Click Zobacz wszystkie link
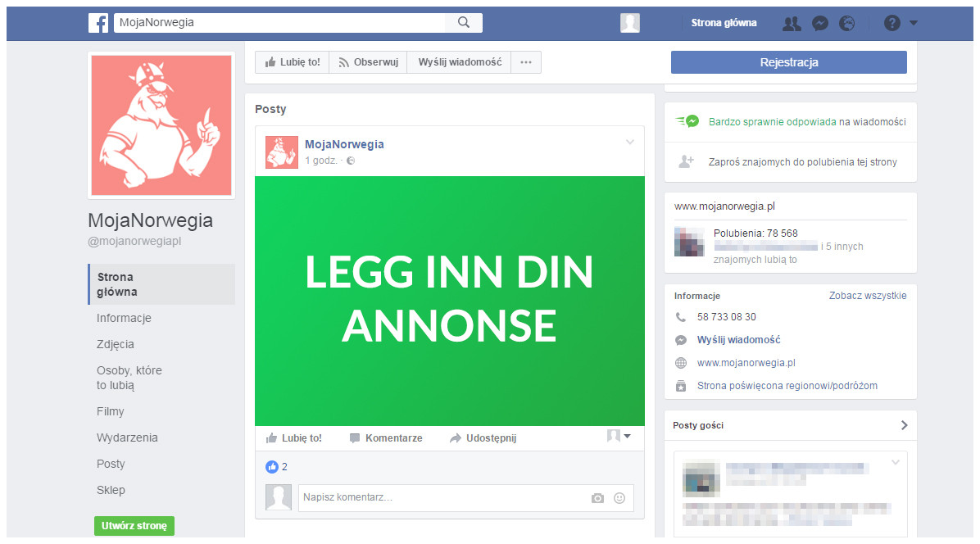The image size is (980, 544). coord(868,296)
